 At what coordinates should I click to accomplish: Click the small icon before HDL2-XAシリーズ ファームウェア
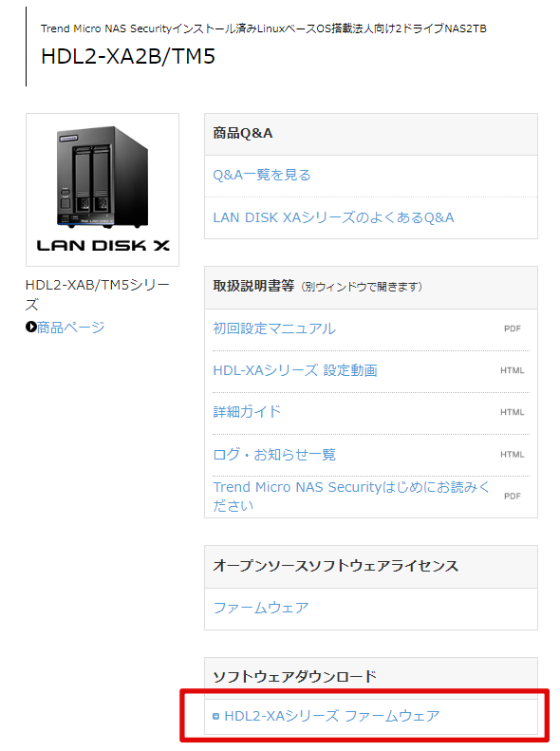215,717
